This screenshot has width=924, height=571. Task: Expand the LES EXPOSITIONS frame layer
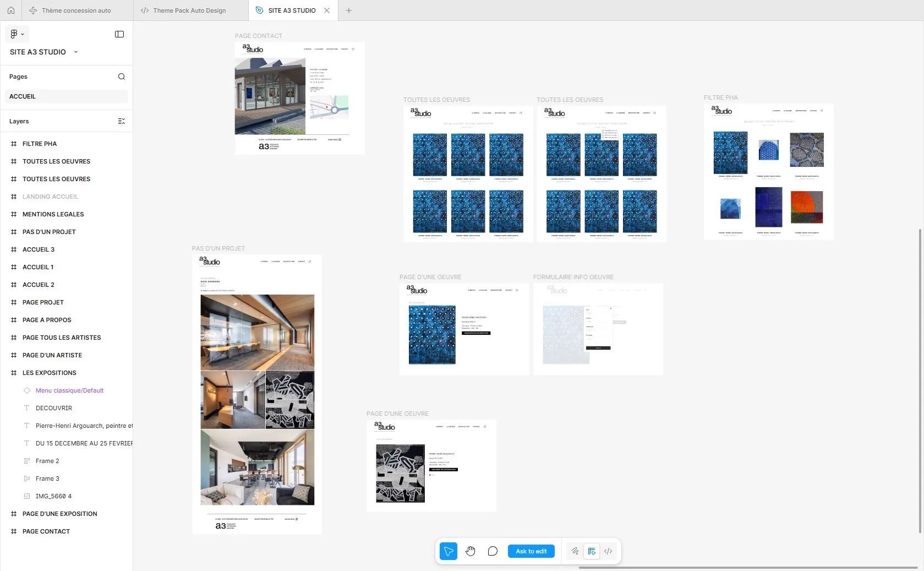pyautogui.click(x=6, y=373)
